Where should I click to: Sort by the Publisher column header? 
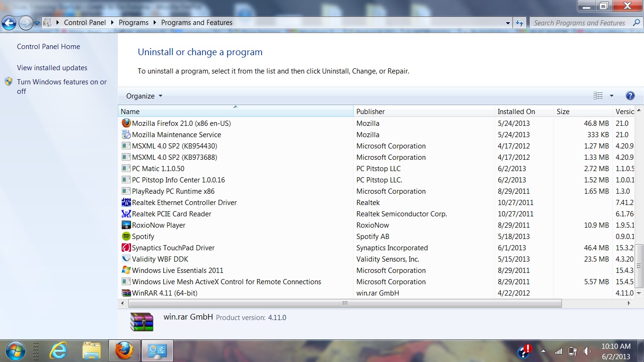tap(424, 111)
